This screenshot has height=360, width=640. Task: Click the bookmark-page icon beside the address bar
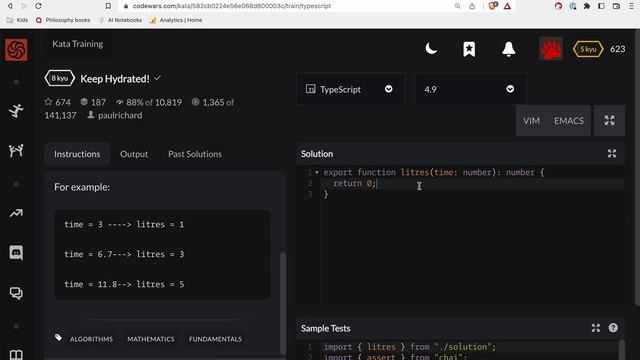click(108, 6)
